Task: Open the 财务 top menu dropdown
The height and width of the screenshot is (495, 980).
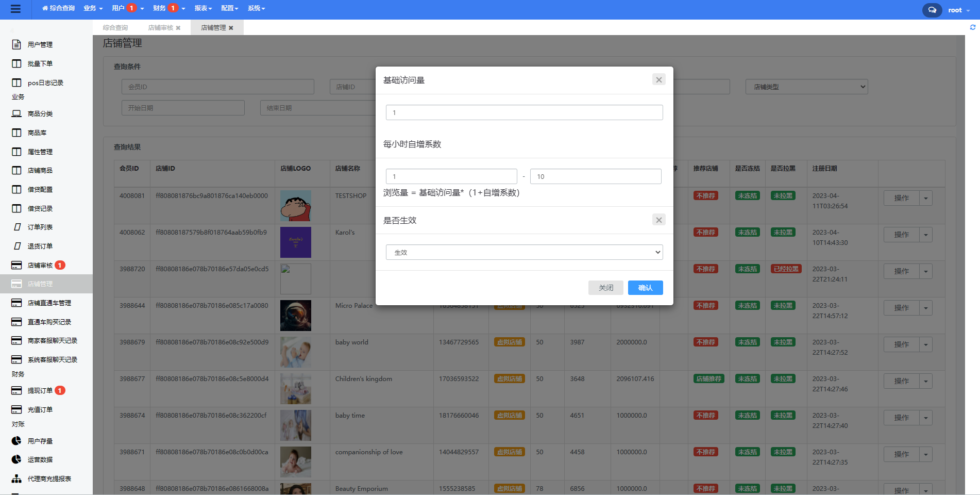Action: [x=169, y=8]
